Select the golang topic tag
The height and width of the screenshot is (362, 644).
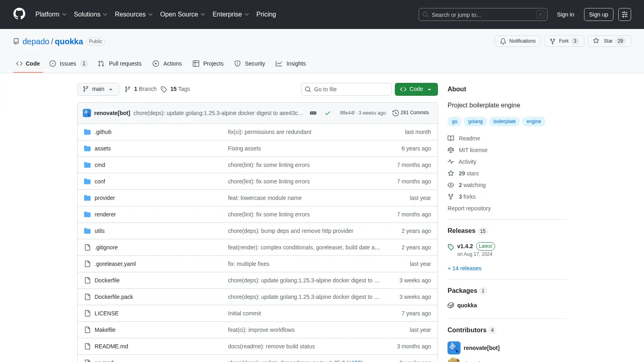pyautogui.click(x=475, y=121)
